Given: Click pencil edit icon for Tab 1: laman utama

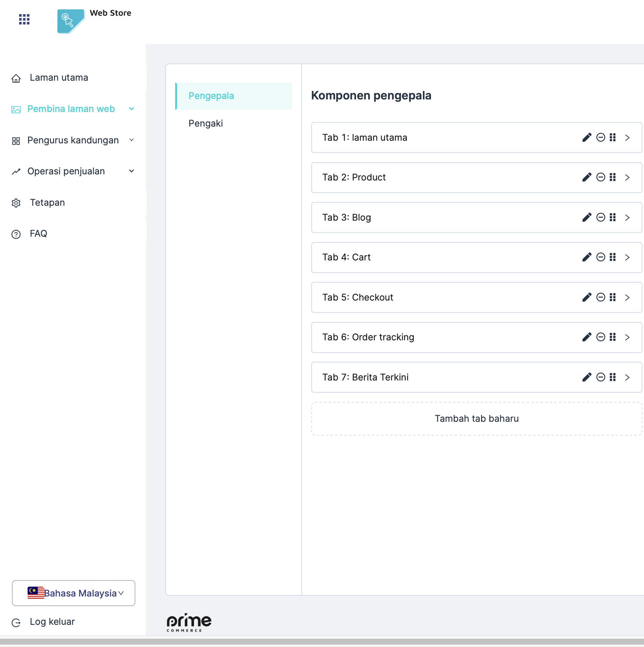Looking at the screenshot, I should pos(587,138).
